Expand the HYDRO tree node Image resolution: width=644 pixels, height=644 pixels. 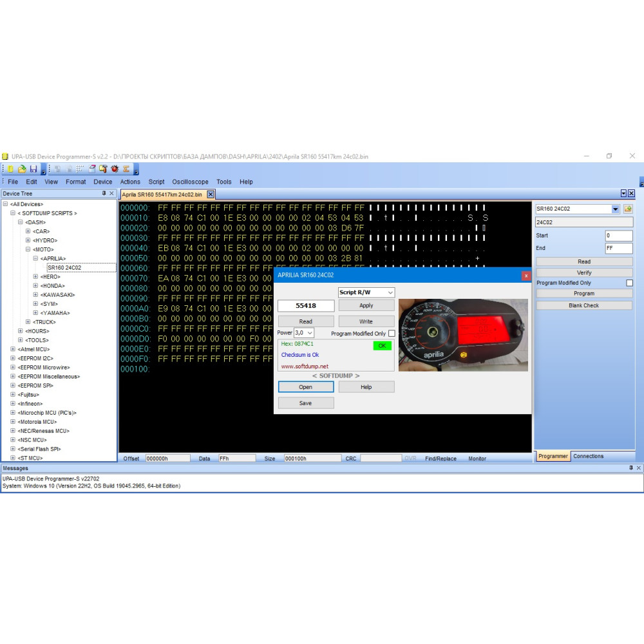point(28,240)
